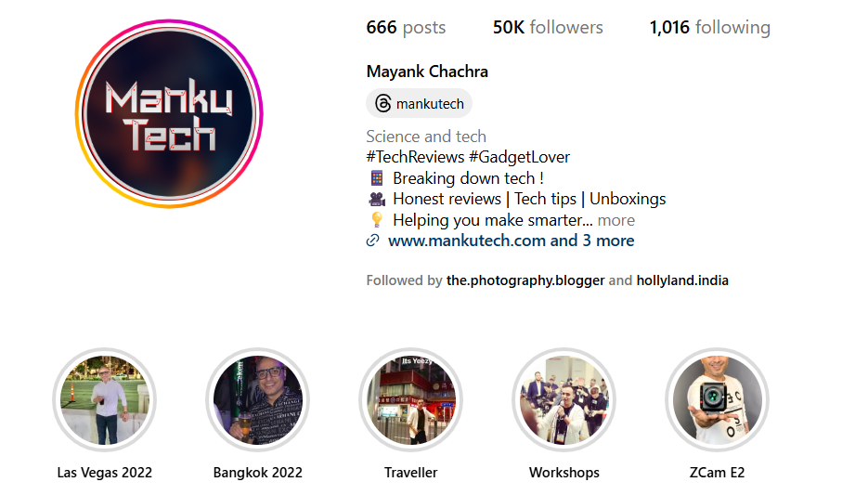
Task: Show the 1,016 following list
Action: point(709,27)
